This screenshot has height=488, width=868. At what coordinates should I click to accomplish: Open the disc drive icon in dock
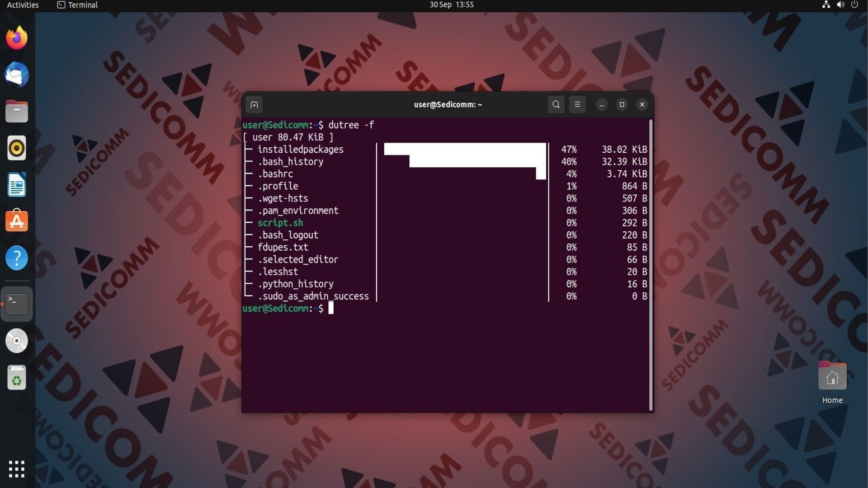tap(17, 341)
